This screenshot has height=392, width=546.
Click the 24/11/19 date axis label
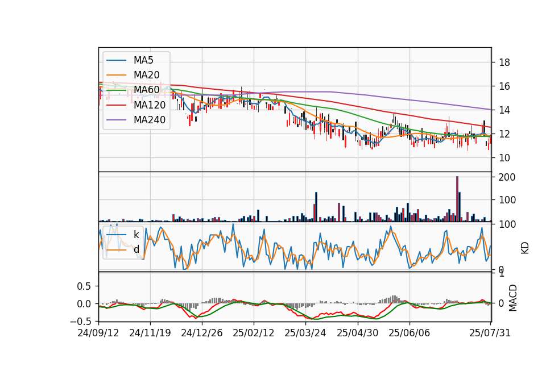point(150,333)
